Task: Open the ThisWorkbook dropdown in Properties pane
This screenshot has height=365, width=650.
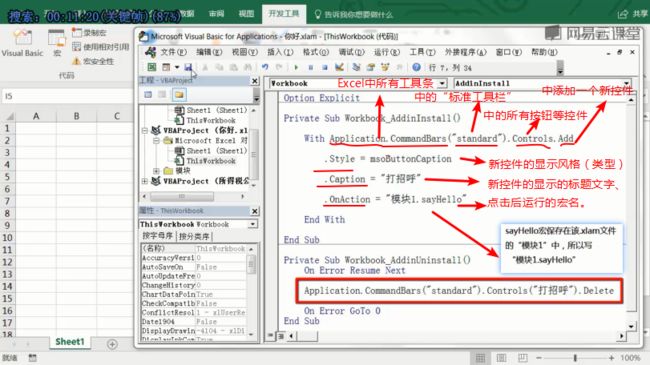Action: (252, 224)
